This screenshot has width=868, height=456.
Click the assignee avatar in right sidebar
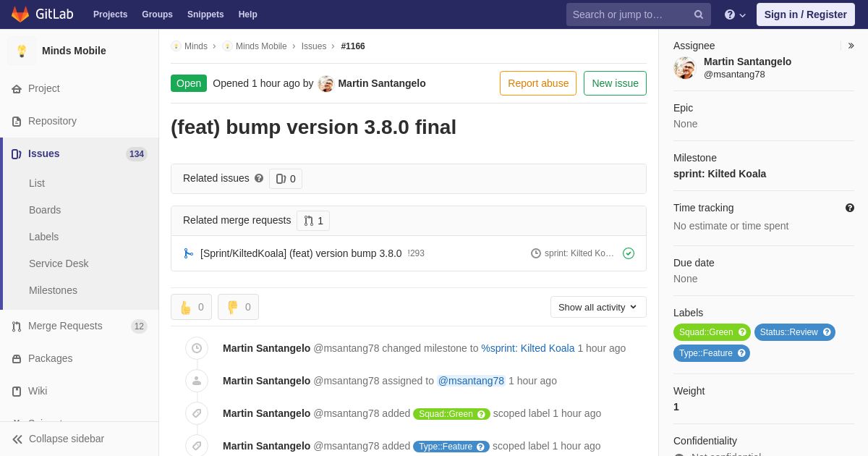[x=684, y=68]
